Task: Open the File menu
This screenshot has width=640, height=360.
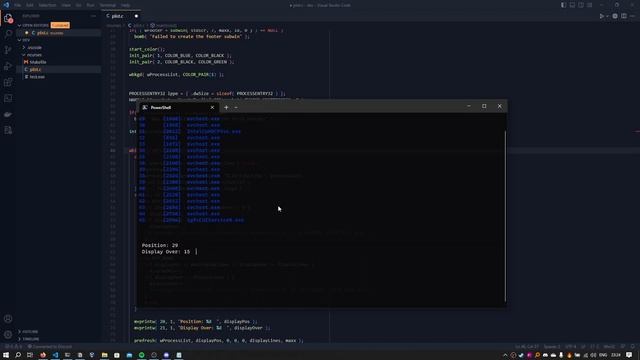Action: click(18, 5)
